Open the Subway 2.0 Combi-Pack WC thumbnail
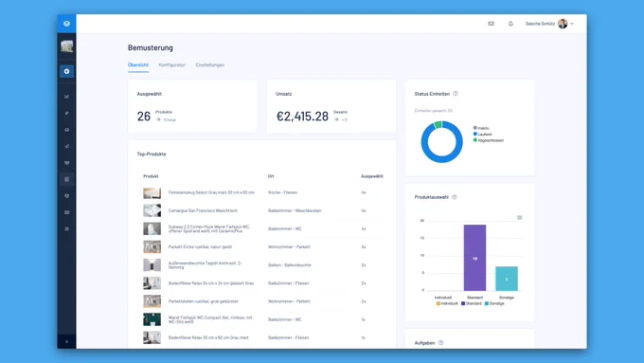The image size is (644, 363). (152, 228)
